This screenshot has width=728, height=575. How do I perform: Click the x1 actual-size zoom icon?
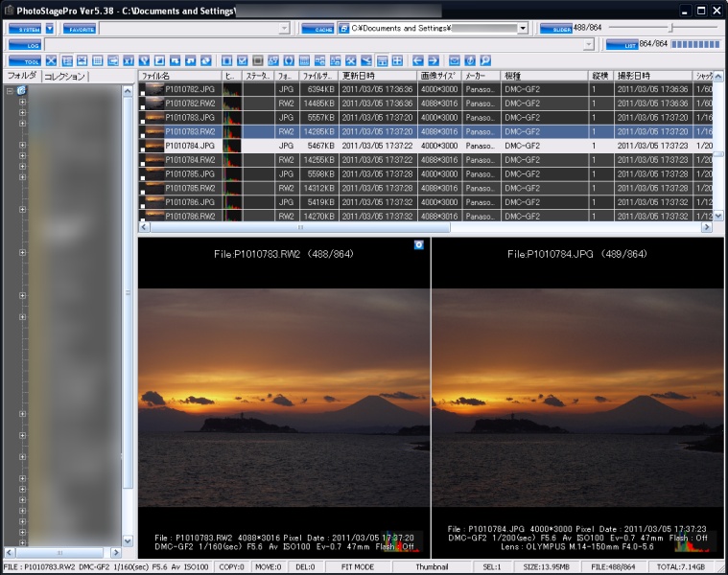pyautogui.click(x=129, y=60)
